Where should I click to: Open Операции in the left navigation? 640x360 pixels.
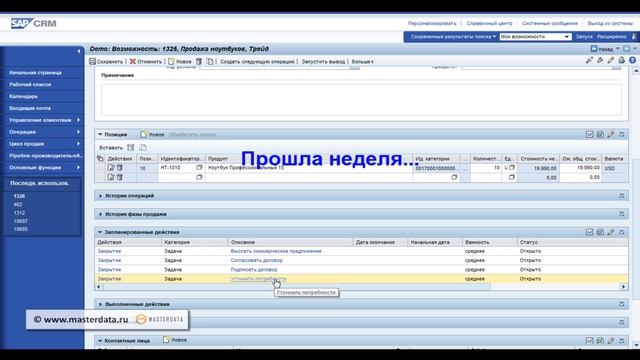[22, 132]
